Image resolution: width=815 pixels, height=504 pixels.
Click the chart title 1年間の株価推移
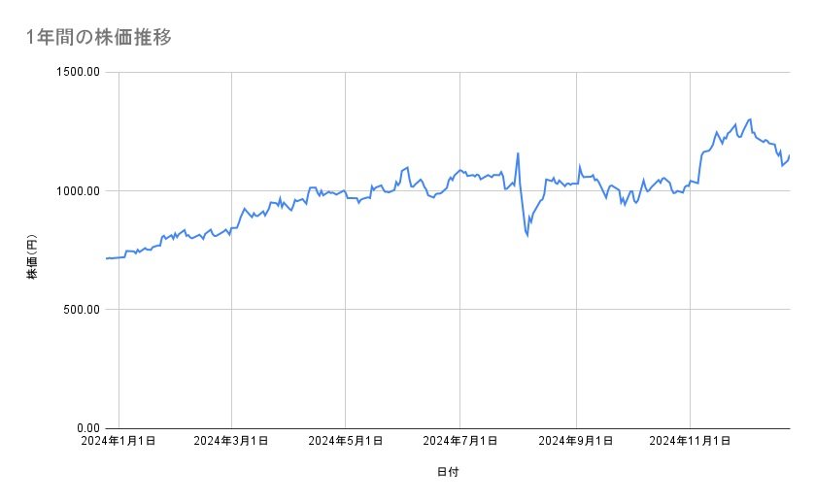click(100, 37)
